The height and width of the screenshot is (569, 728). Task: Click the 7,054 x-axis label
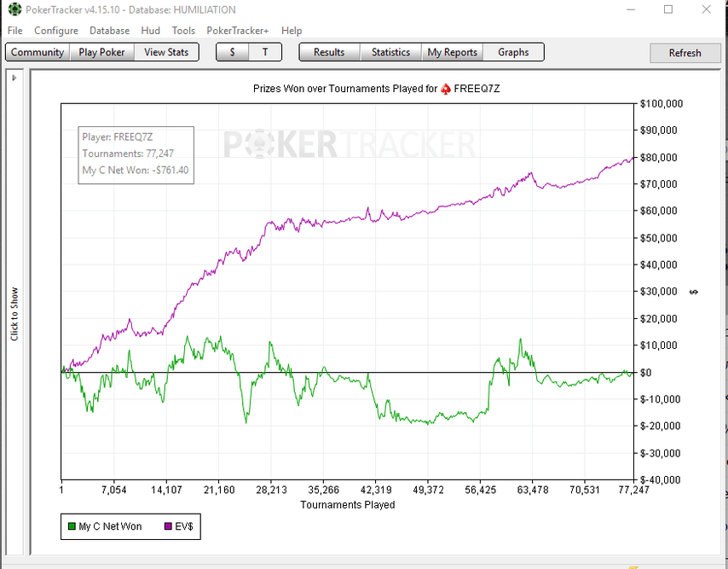[x=113, y=490]
